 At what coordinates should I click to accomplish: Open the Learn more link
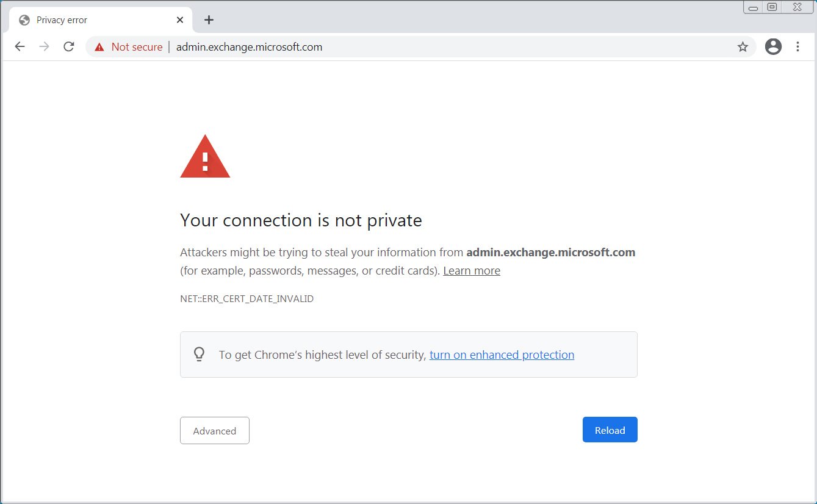coord(472,271)
